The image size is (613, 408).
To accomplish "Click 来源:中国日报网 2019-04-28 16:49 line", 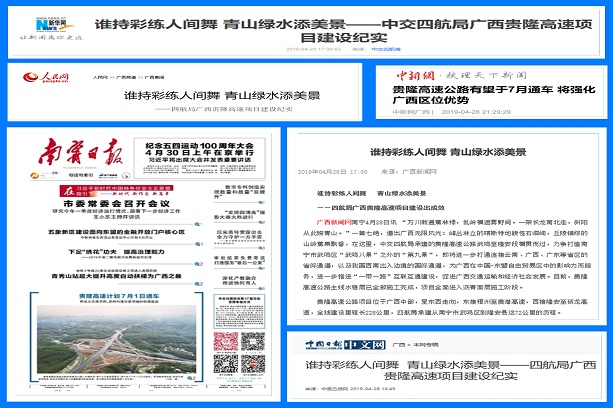I will pos(350,388).
